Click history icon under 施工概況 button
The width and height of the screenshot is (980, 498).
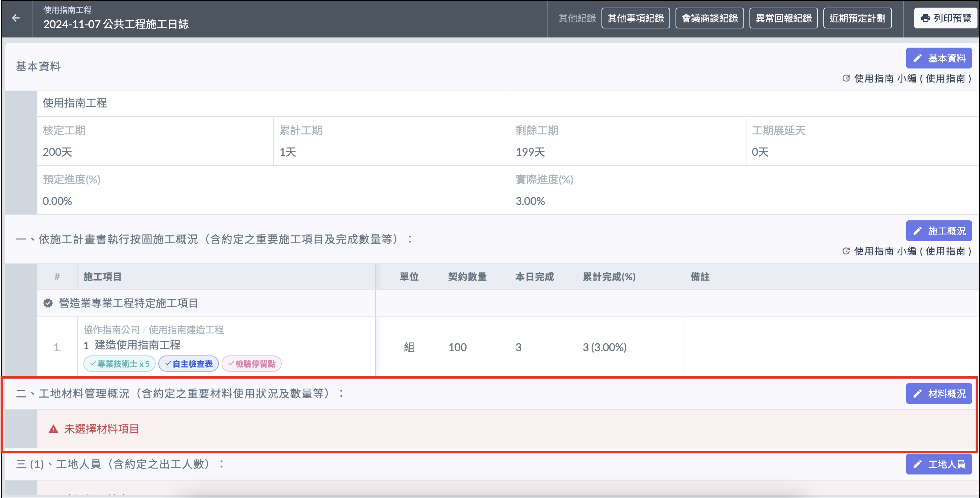coord(846,251)
